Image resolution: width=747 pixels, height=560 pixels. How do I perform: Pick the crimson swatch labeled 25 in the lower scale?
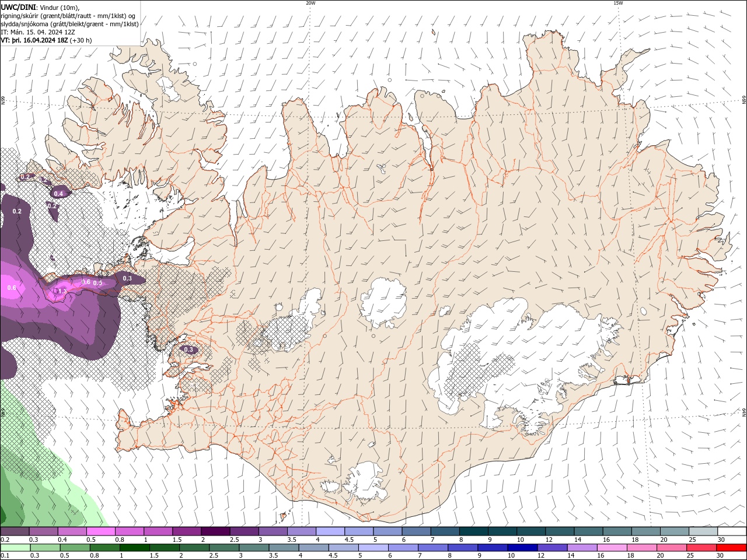701,548
